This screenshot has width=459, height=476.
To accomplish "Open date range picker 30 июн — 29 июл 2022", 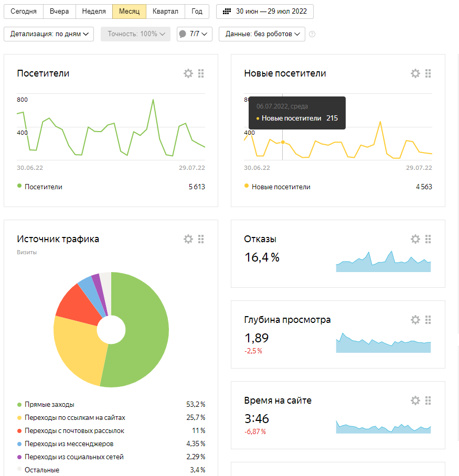I will pos(265,12).
